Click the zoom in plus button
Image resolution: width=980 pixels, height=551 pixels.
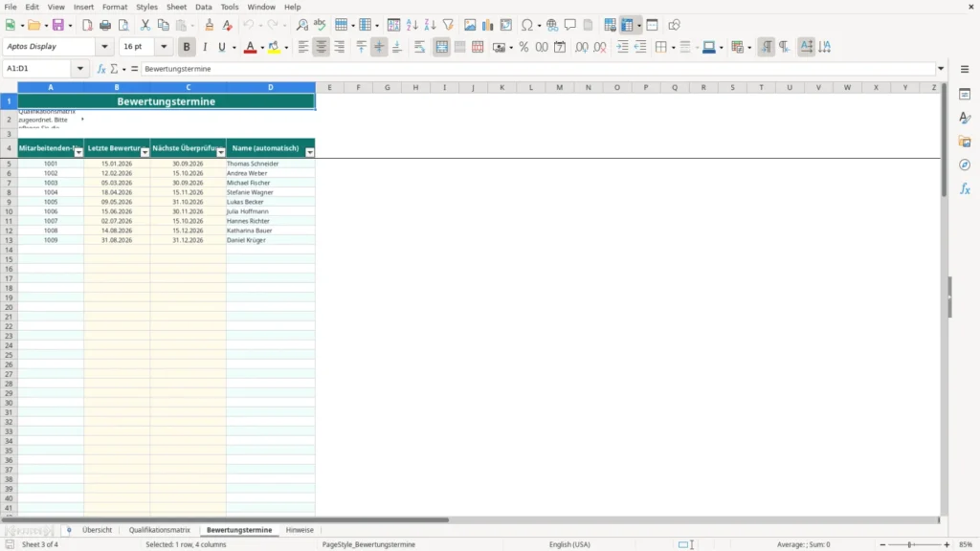947,544
